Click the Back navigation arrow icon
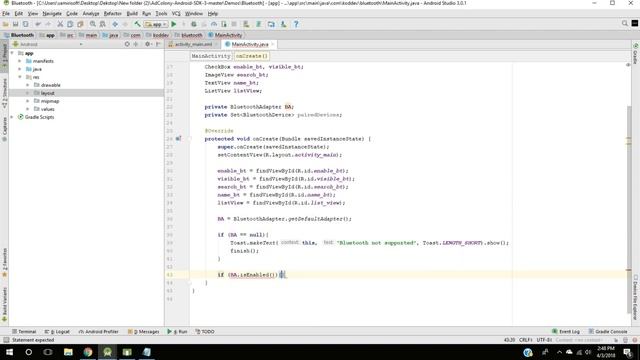Viewport: 640px width, 360px height. (x=115, y=24)
